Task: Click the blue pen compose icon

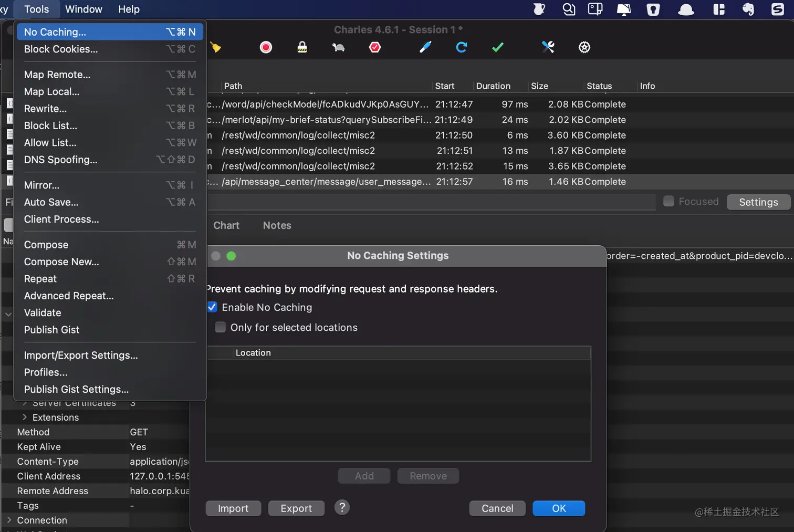Action: point(425,47)
